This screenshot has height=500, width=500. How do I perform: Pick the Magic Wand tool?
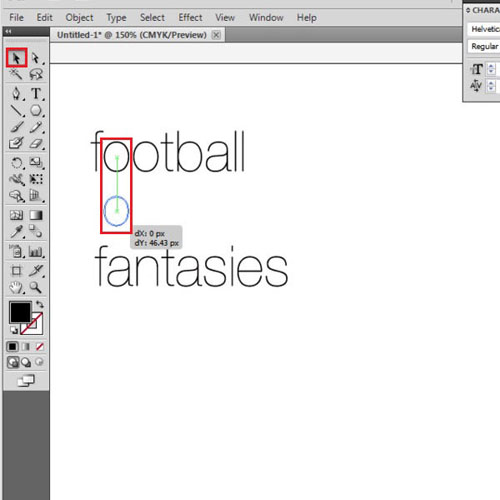16,74
